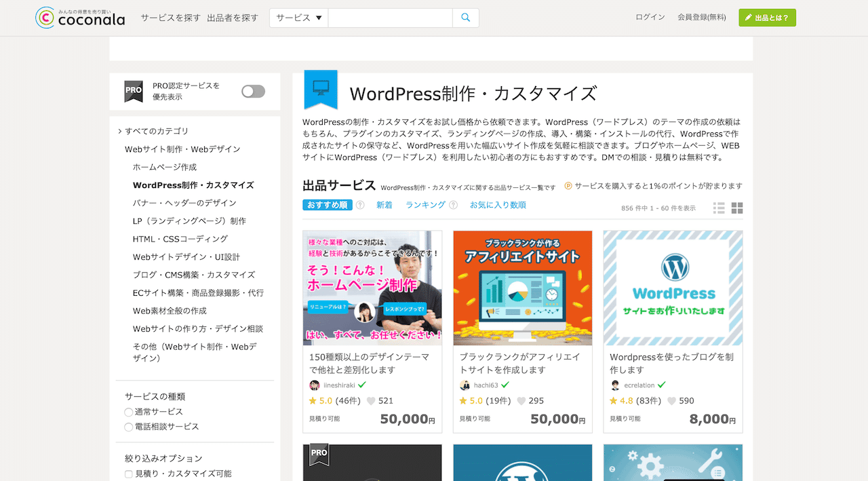
Task: Open Web素材全般の作成 category
Action: (x=170, y=311)
